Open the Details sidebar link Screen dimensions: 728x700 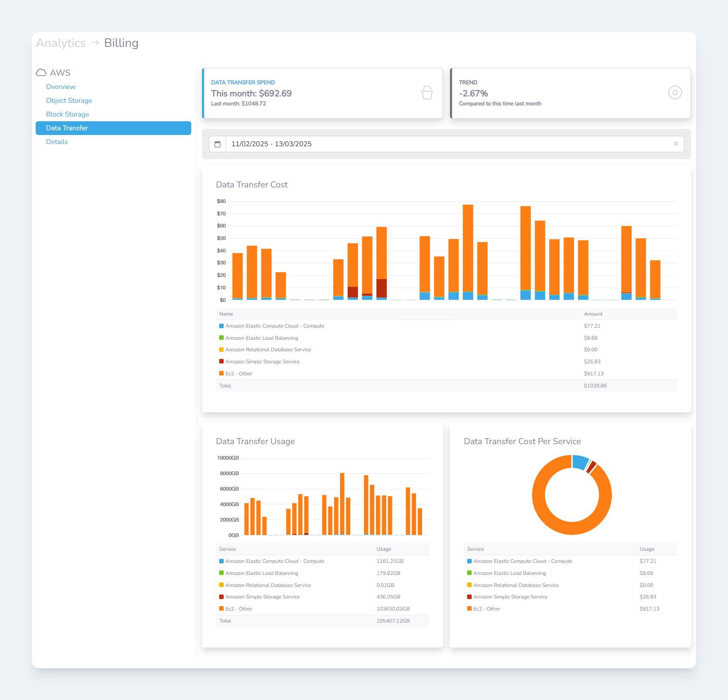(57, 142)
